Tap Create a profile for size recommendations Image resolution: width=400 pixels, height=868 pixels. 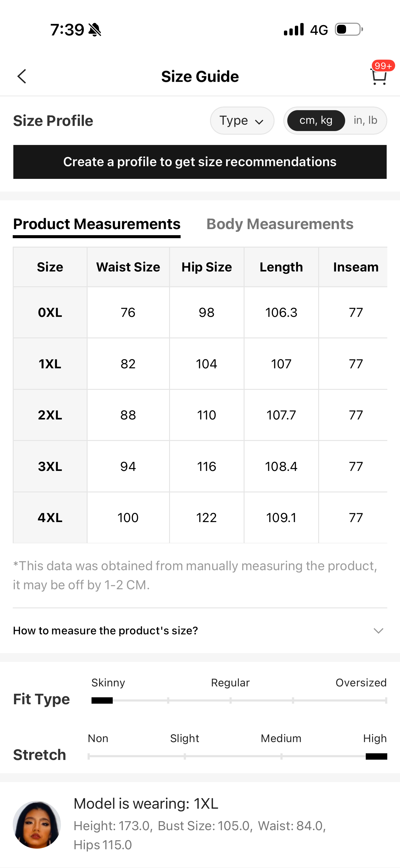coord(200,162)
